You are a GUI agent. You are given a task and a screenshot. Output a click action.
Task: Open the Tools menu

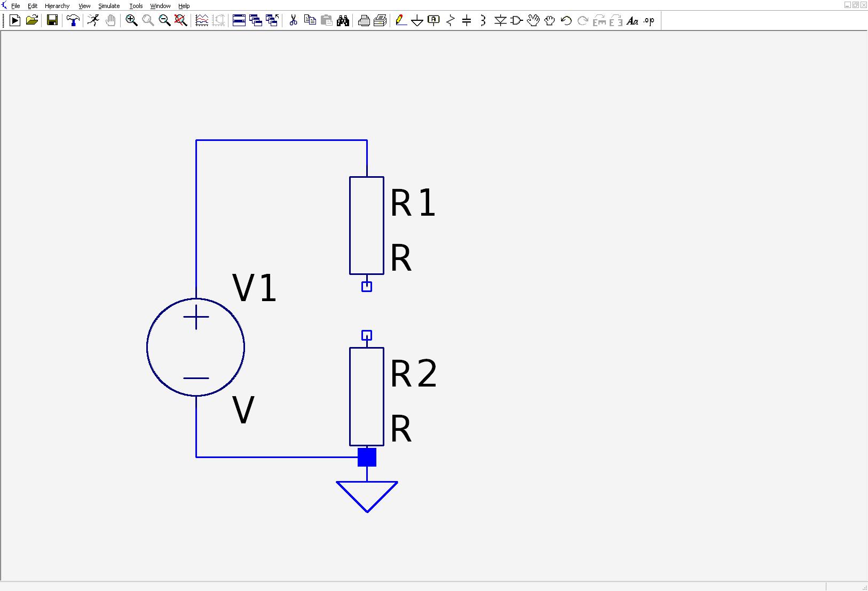tap(136, 6)
